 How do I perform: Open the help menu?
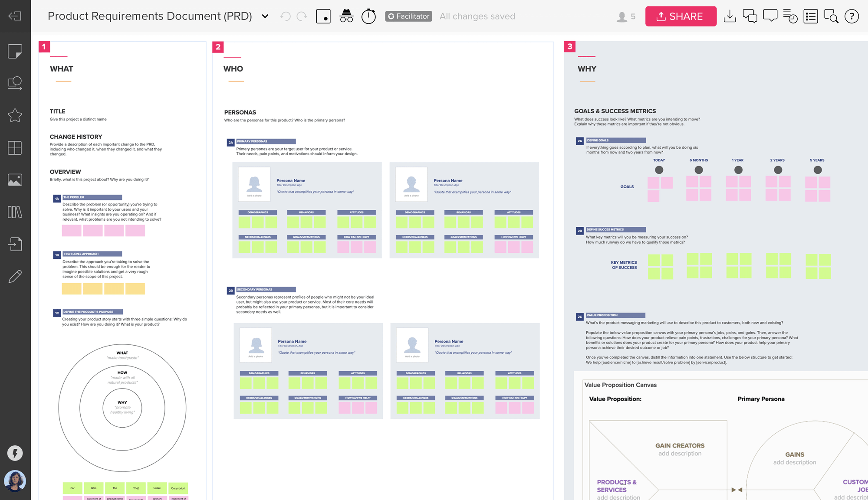[x=852, y=16]
